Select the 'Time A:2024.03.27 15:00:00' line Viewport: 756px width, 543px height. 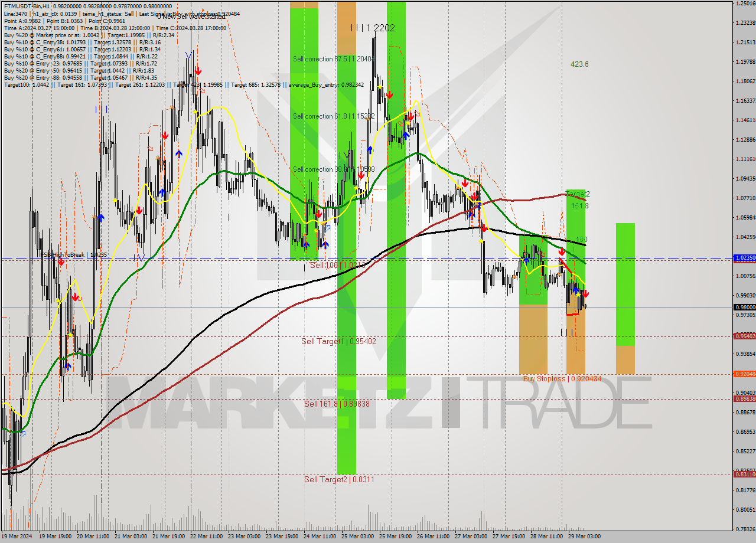pyautogui.click(x=115, y=28)
